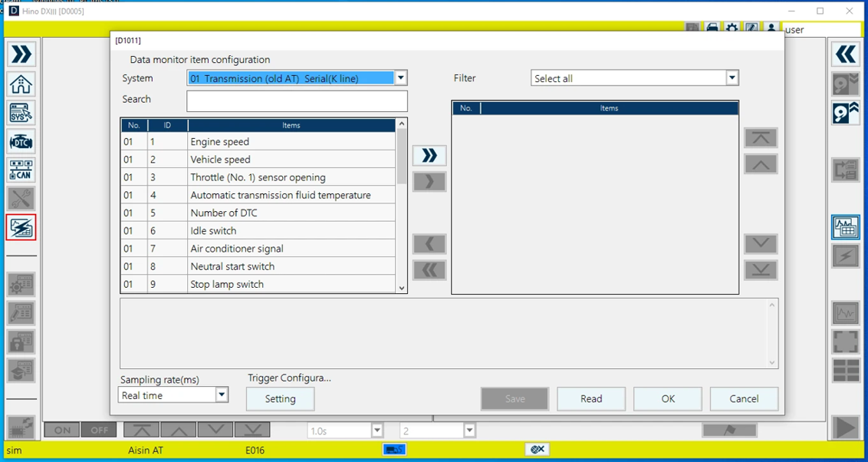The image size is (868, 462).
Task: Go to the Home screen icon
Action: pos(21,83)
